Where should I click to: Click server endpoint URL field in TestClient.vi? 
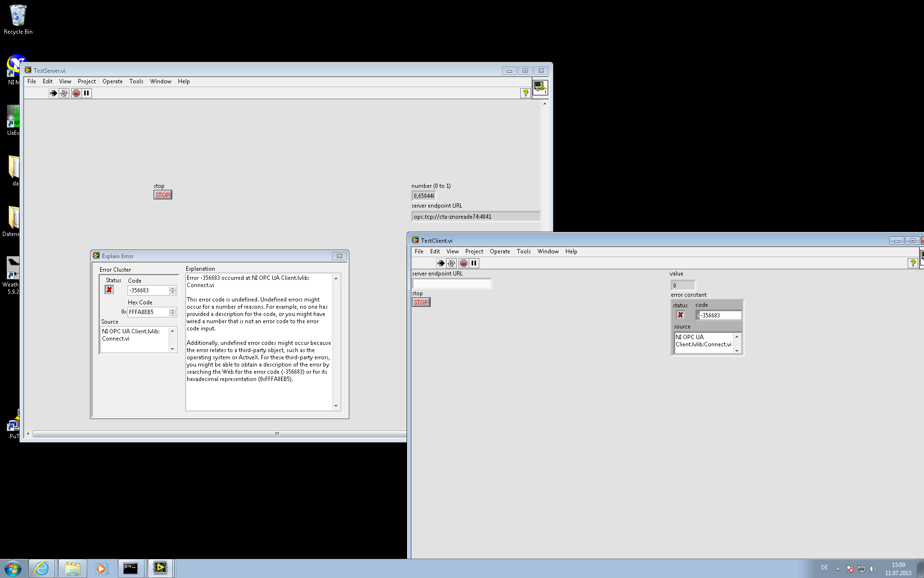451,284
